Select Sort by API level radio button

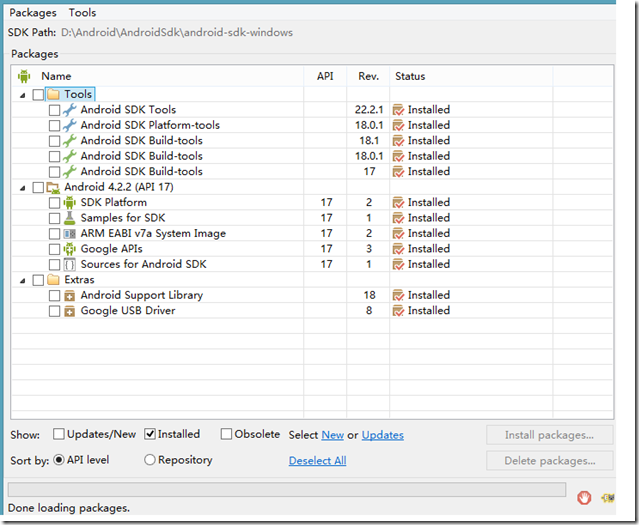point(59,460)
